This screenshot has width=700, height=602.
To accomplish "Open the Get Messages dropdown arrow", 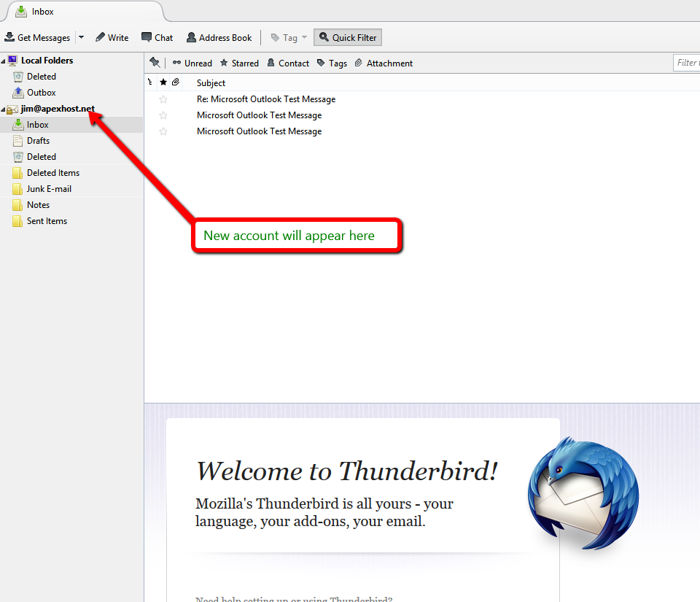I will tap(81, 37).
